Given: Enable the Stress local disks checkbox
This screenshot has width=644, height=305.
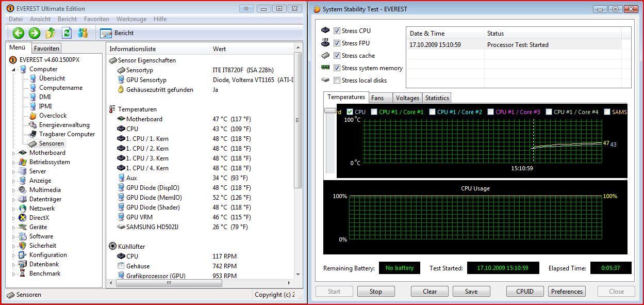Looking at the screenshot, I should click(337, 81).
